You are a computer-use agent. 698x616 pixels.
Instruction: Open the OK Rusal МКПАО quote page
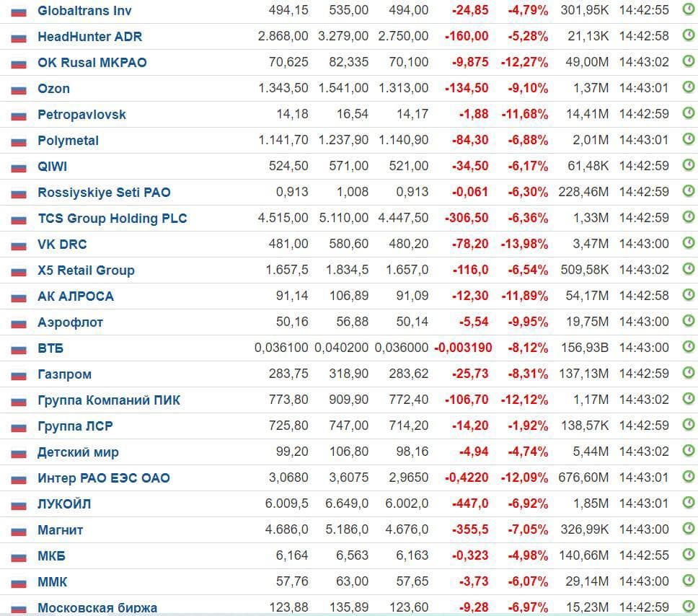pos(92,62)
